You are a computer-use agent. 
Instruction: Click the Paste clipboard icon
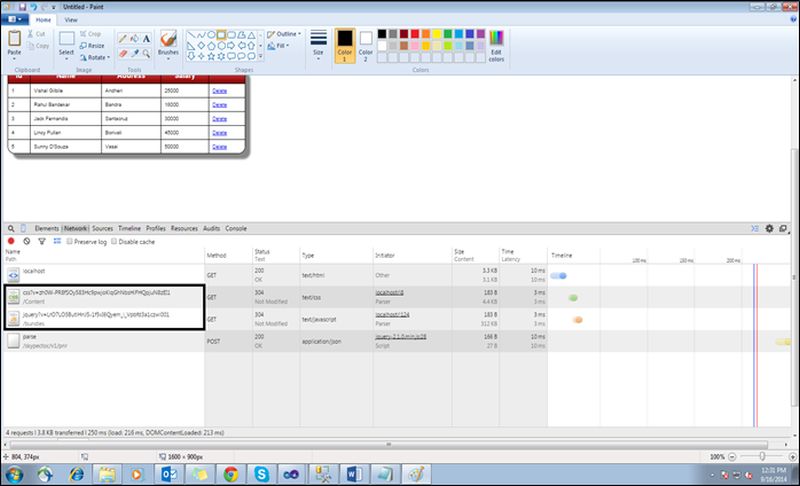14,38
